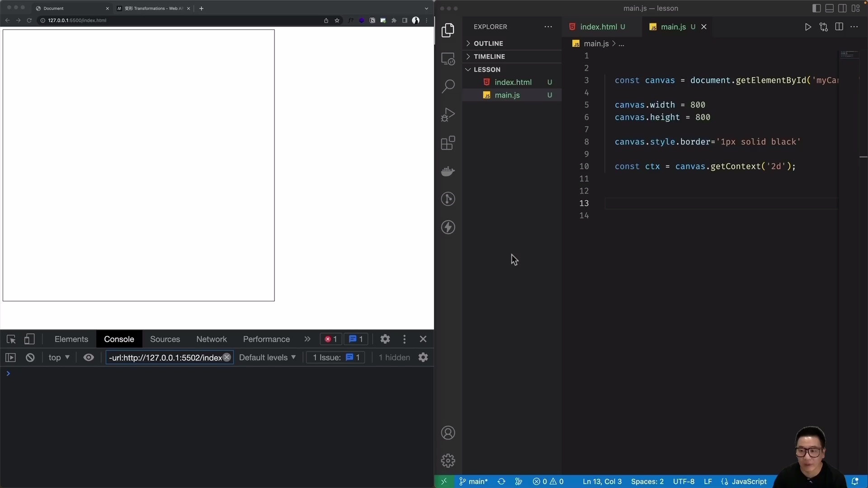
Task: Open DevTools three-dot customize menu
Action: (405, 339)
